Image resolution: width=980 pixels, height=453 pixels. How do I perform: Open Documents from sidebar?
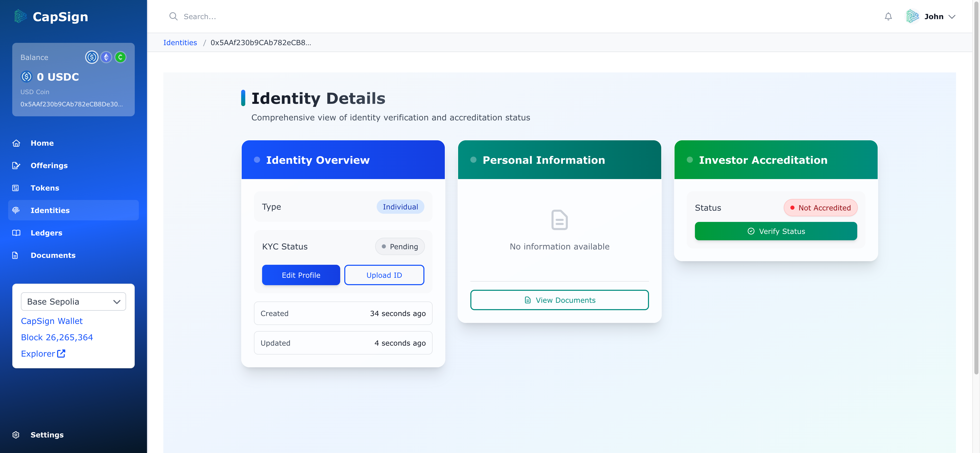73,255
